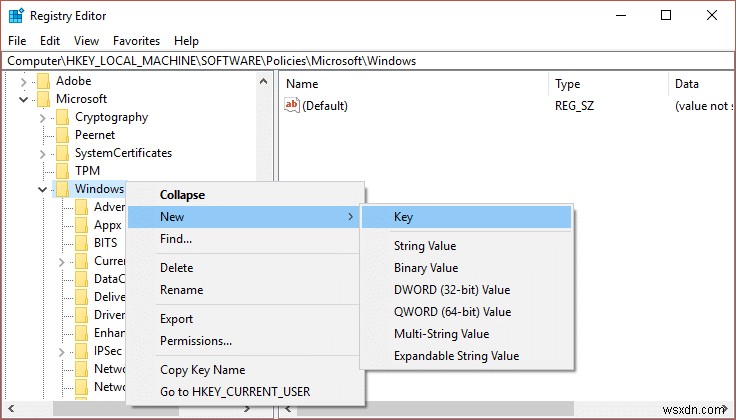Select the BITS tree label
736x420 pixels.
pos(106,243)
